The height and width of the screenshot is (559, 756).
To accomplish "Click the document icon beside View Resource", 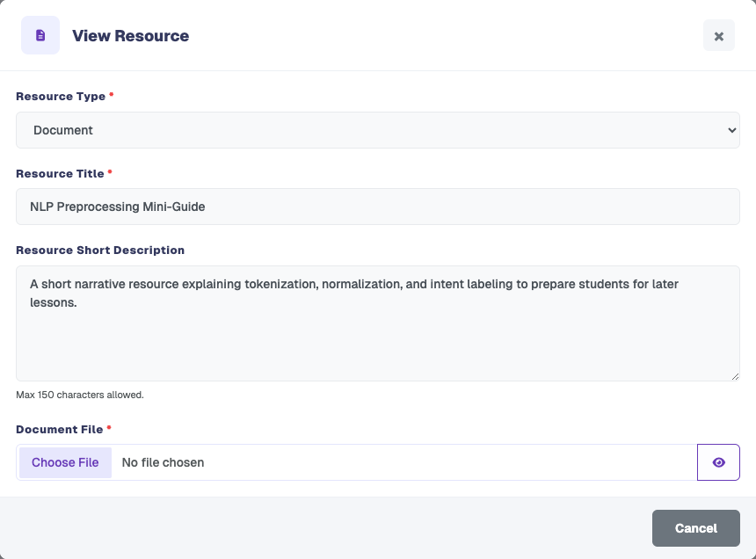I will click(40, 35).
